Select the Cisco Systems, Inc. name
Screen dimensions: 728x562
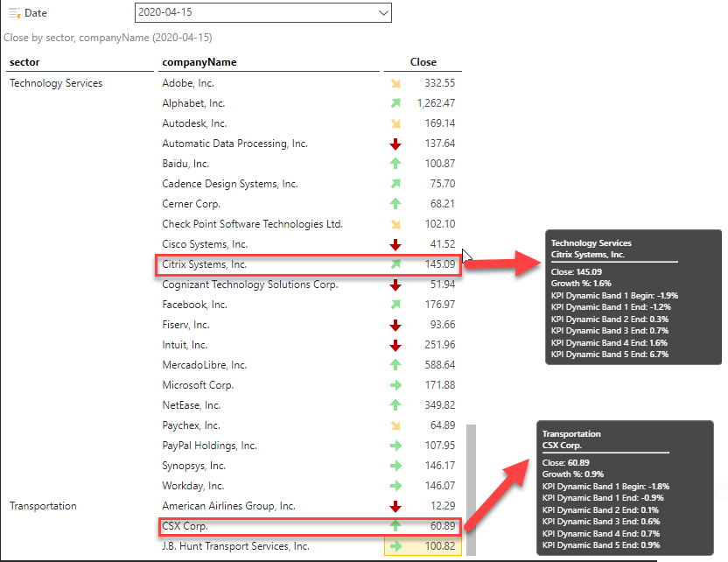coord(205,244)
